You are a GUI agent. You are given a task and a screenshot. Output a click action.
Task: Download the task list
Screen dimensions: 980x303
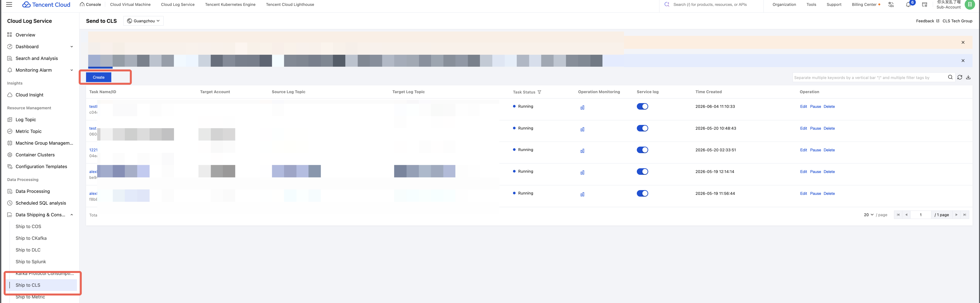coord(968,77)
